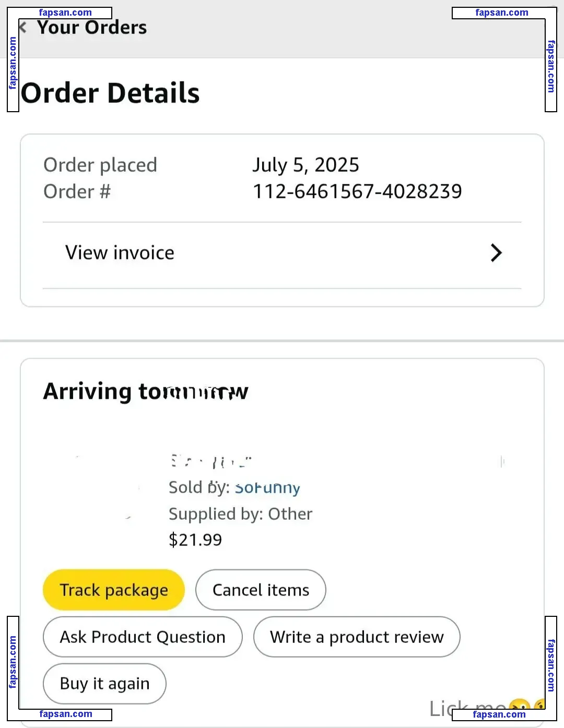This screenshot has width=564, height=728.
Task: Open the product thumbnail image area
Action: pos(104,491)
